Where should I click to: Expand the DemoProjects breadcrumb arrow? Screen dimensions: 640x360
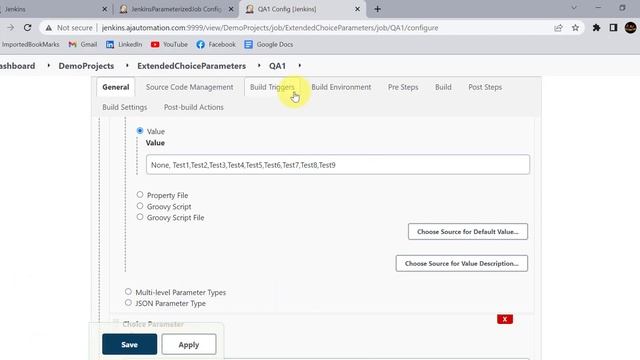click(127, 66)
